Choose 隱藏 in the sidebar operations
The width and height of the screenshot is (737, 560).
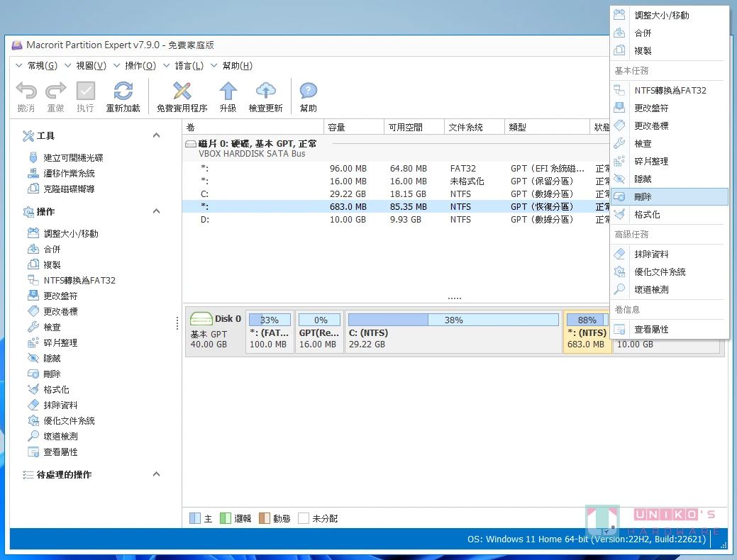[x=44, y=359]
